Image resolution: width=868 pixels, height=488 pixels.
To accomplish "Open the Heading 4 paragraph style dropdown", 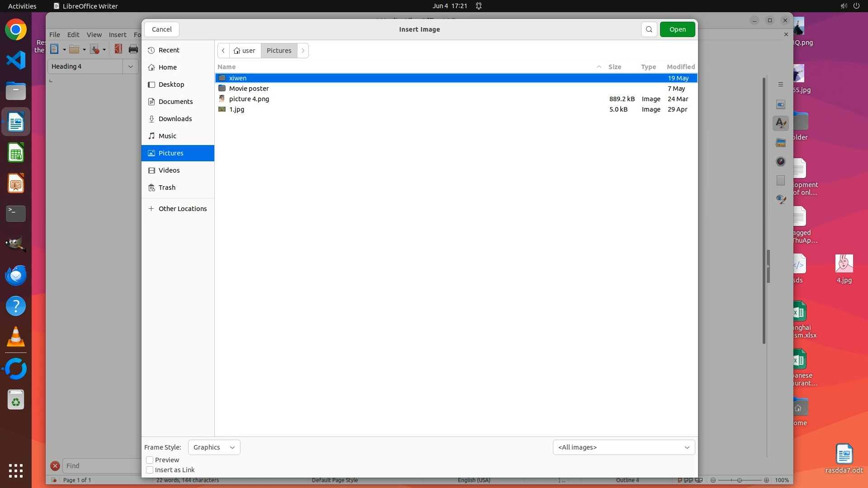I will tap(130, 66).
